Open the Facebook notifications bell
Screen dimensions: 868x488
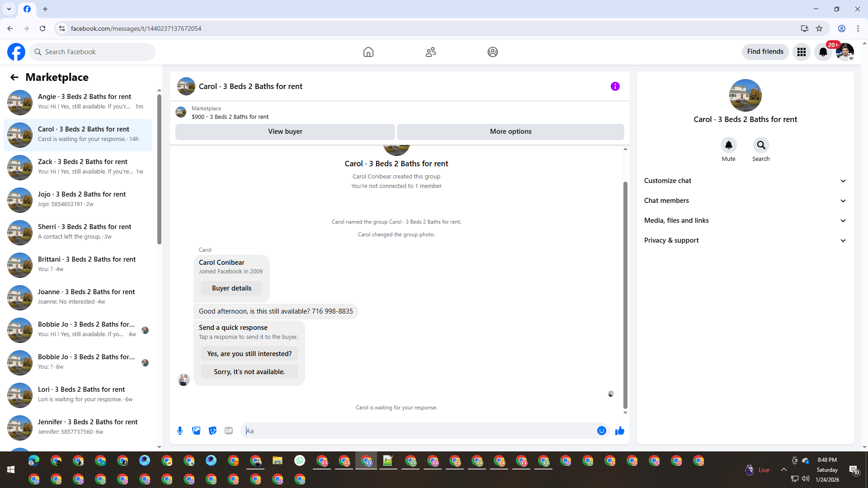[x=823, y=52]
